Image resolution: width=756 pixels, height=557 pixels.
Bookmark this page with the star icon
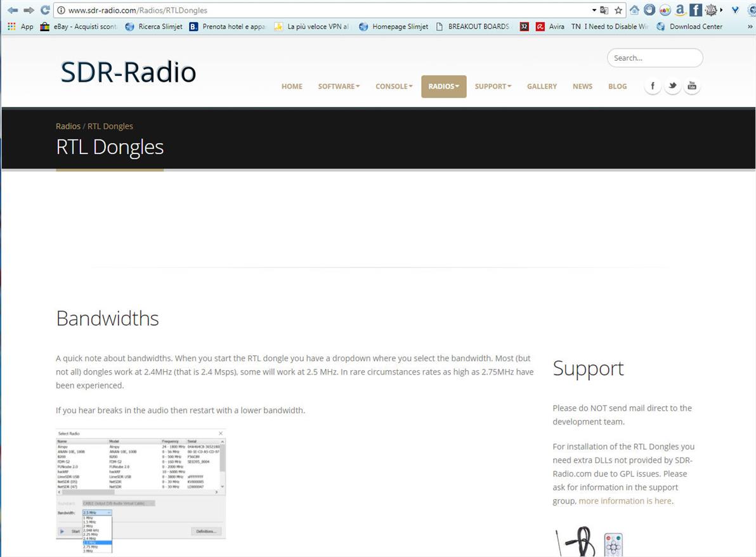tap(618, 10)
